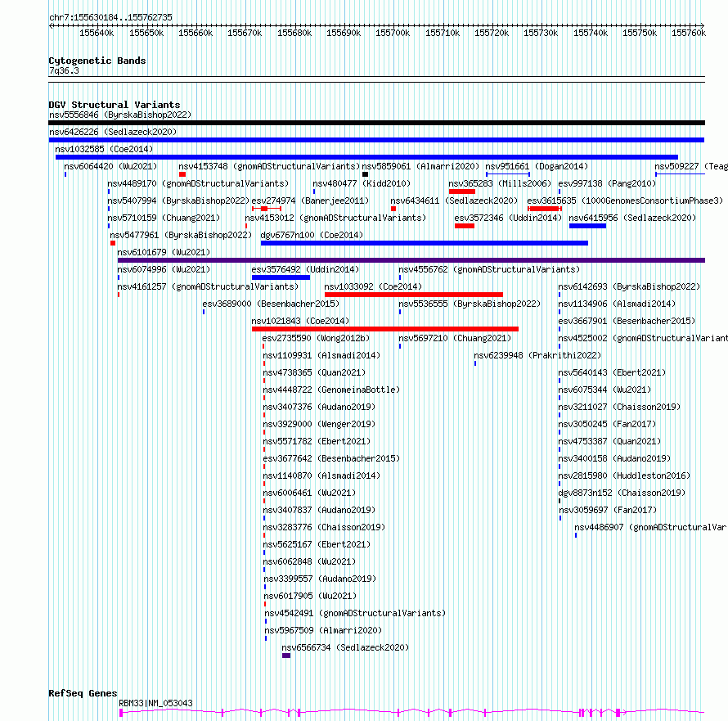The height and width of the screenshot is (721, 728).
Task: Click nsv4556762 (gnomADStructuralVariants) label
Action: point(489,269)
